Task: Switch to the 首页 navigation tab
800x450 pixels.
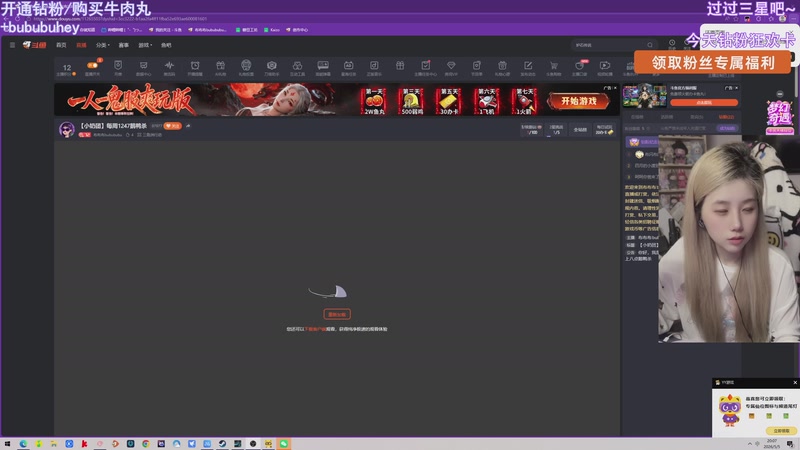Action: tap(61, 45)
